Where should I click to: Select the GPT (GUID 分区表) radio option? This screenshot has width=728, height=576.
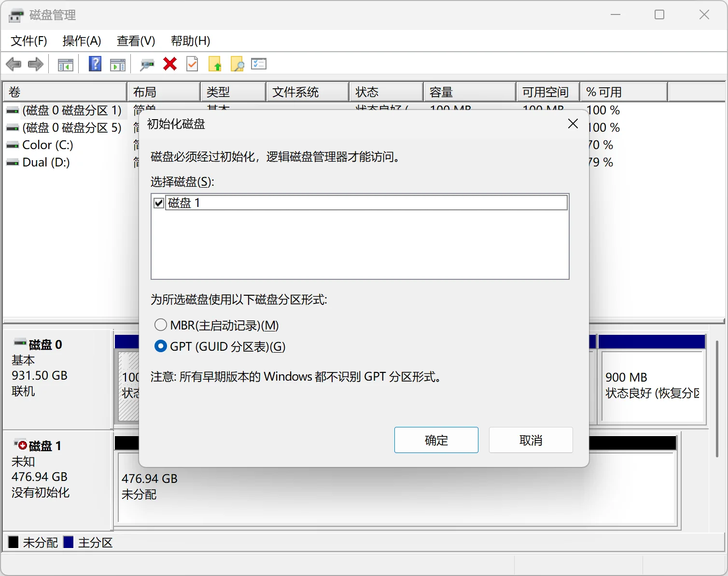(161, 346)
